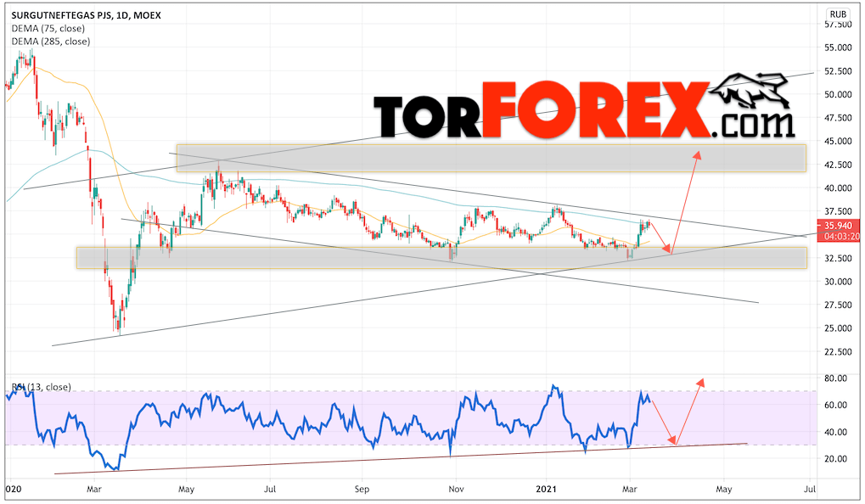Select the DEMA (75, close) indicator label
865x504 pixels.
tap(48, 29)
